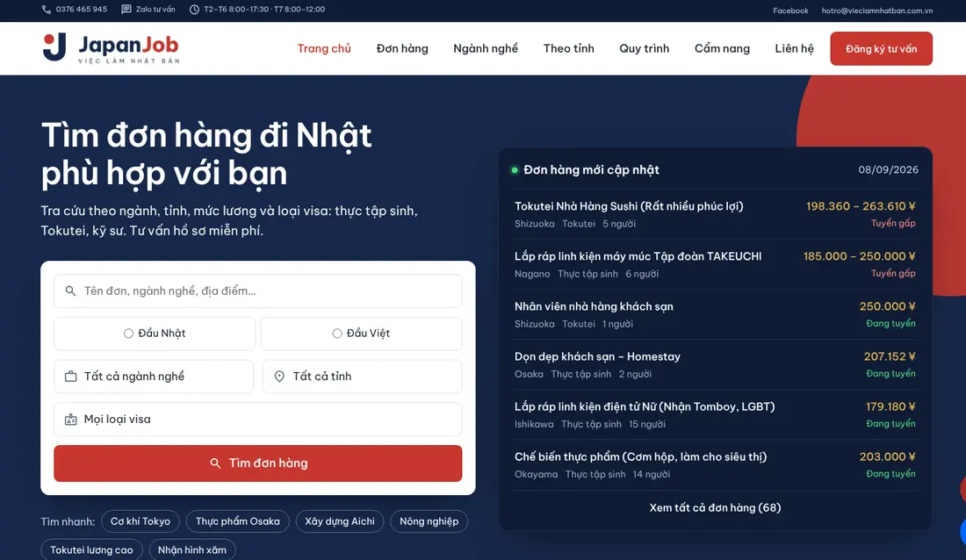Select the Đầu Nhật radio option
This screenshot has height=560, width=966.
click(155, 334)
